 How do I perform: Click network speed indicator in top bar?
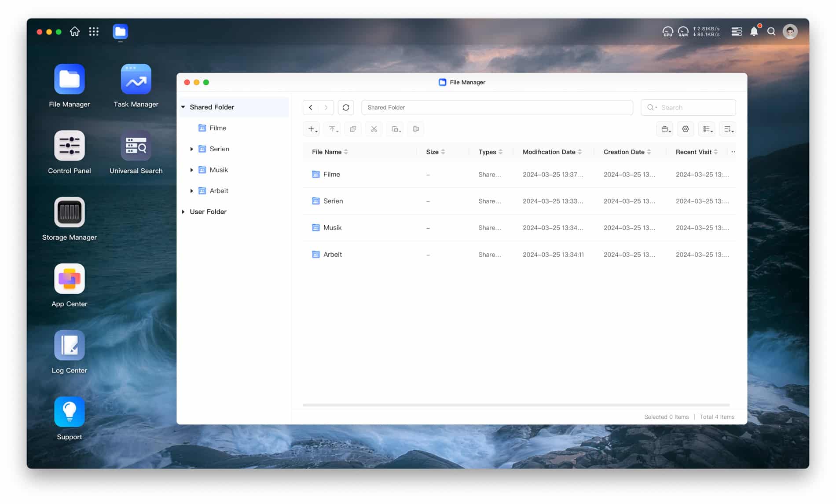click(706, 32)
